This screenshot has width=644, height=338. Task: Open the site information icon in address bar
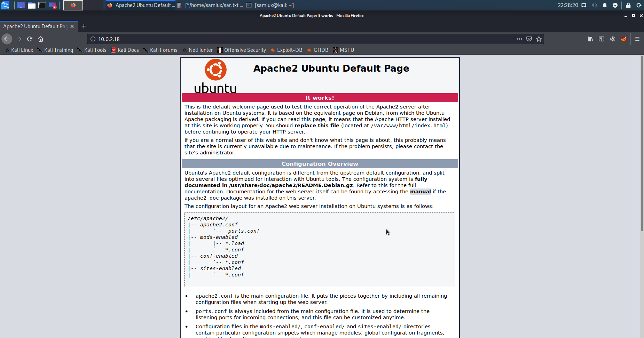pyautogui.click(x=93, y=39)
